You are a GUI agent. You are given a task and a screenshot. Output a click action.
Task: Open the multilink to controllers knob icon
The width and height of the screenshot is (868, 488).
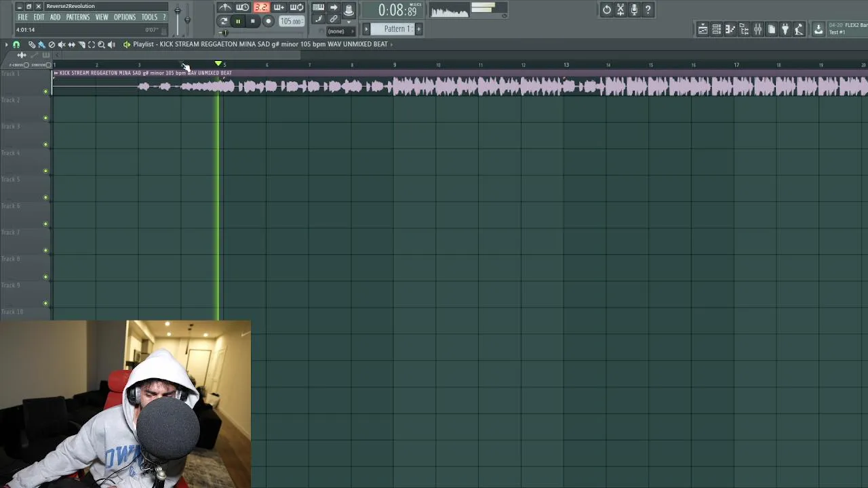(349, 10)
